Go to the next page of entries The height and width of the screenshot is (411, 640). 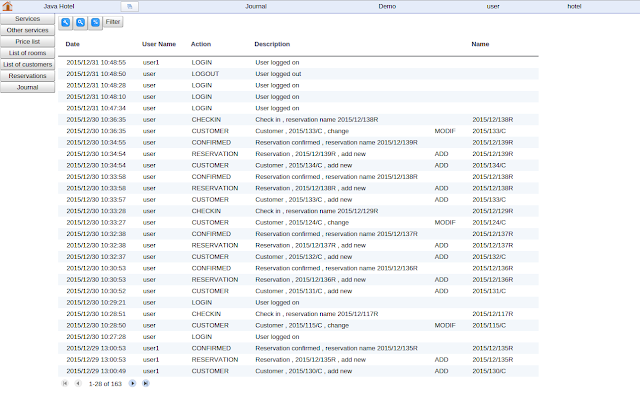point(132,383)
